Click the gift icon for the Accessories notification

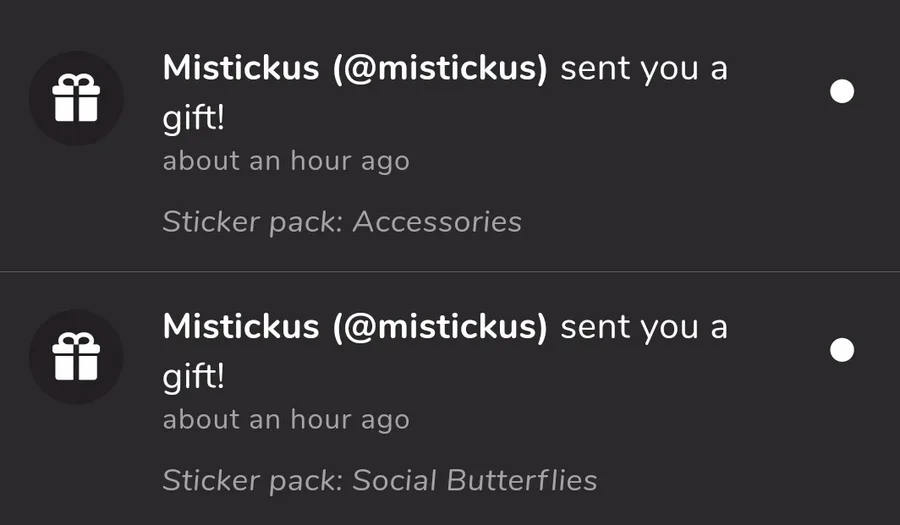tap(76, 98)
